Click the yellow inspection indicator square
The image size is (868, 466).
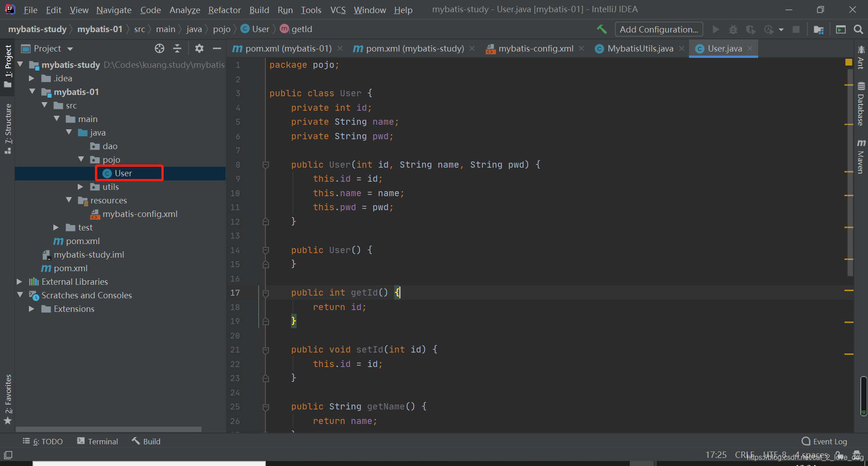coord(849,62)
